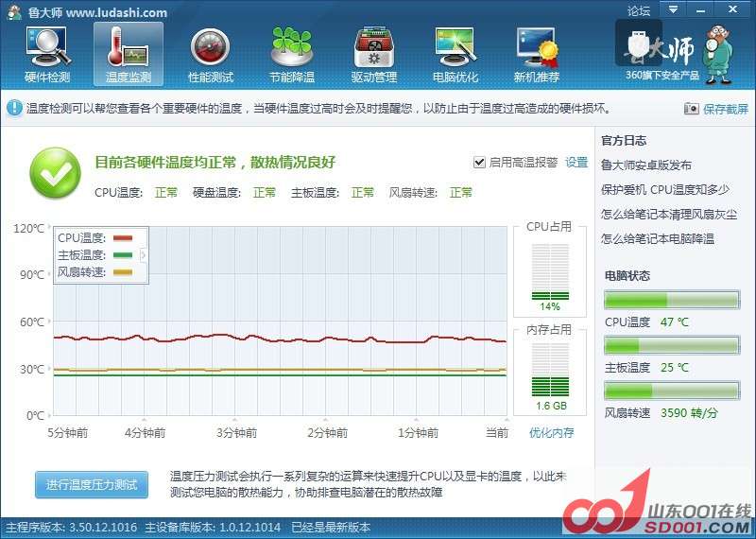Click the blue info exclamation icon
Image resolution: width=756 pixels, height=539 pixels.
14,108
